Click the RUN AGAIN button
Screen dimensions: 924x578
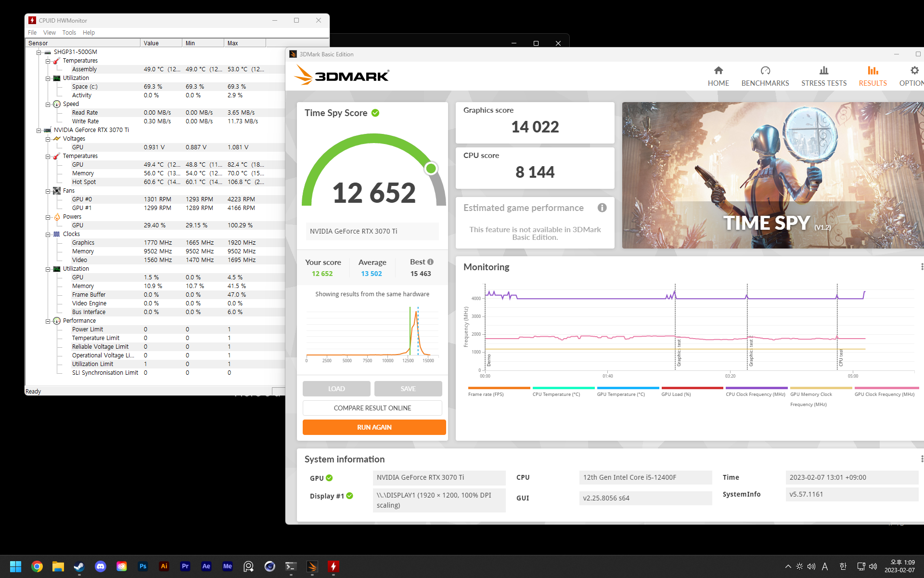374,427
